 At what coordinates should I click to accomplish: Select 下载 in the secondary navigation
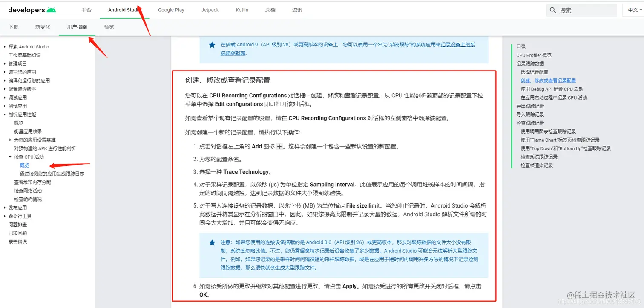tap(13, 26)
